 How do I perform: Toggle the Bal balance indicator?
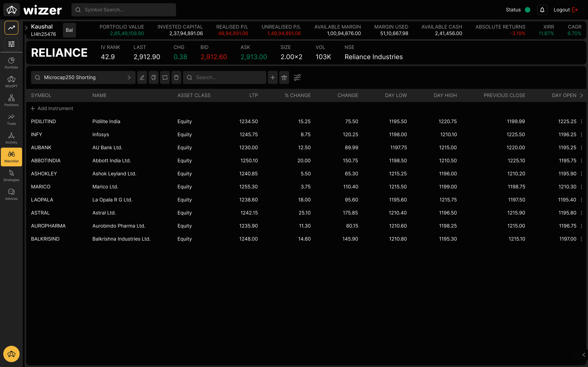point(69,30)
